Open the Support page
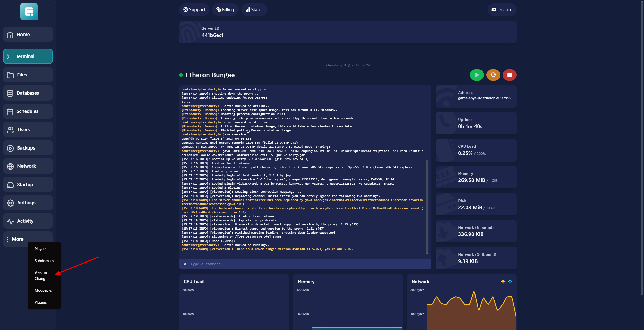Viewport: 644px width, 330px height. pos(194,10)
